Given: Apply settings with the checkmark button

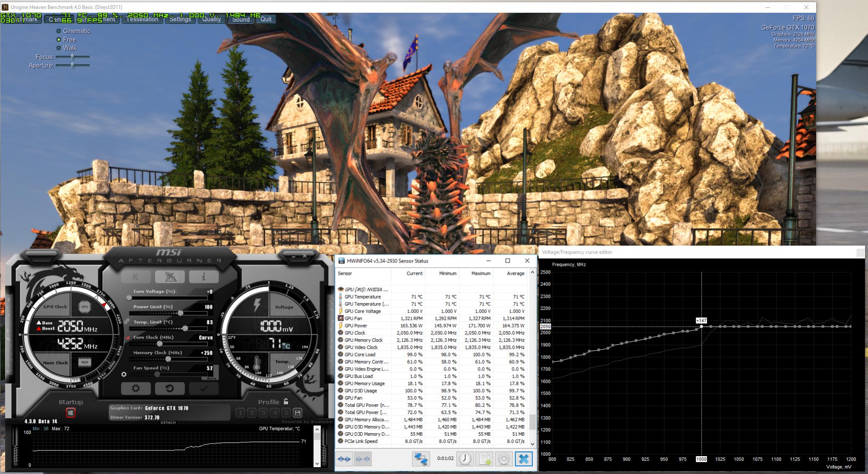Looking at the screenshot, I should 203,388.
